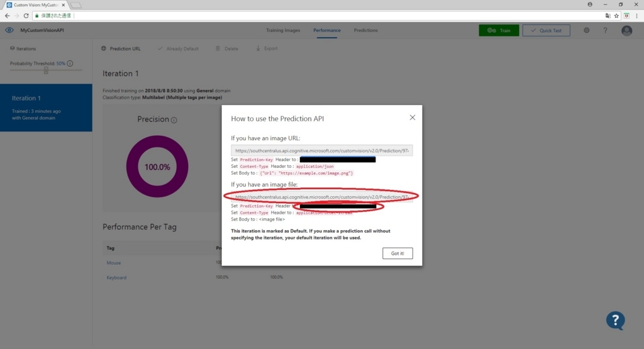Image resolution: width=644 pixels, height=349 pixels.
Task: Open a new browser tab
Action: (x=76, y=5)
